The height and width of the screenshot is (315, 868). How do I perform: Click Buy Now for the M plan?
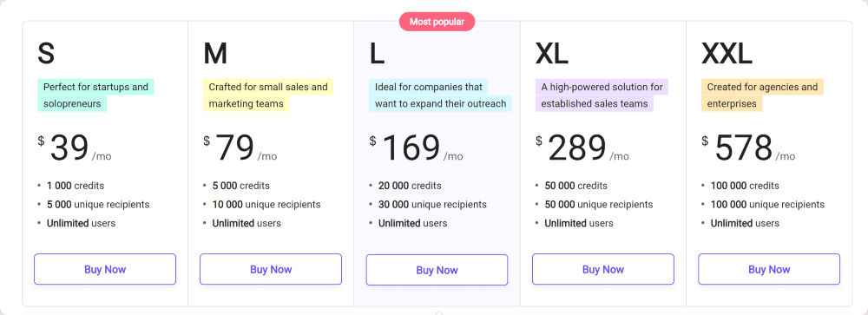coord(271,269)
